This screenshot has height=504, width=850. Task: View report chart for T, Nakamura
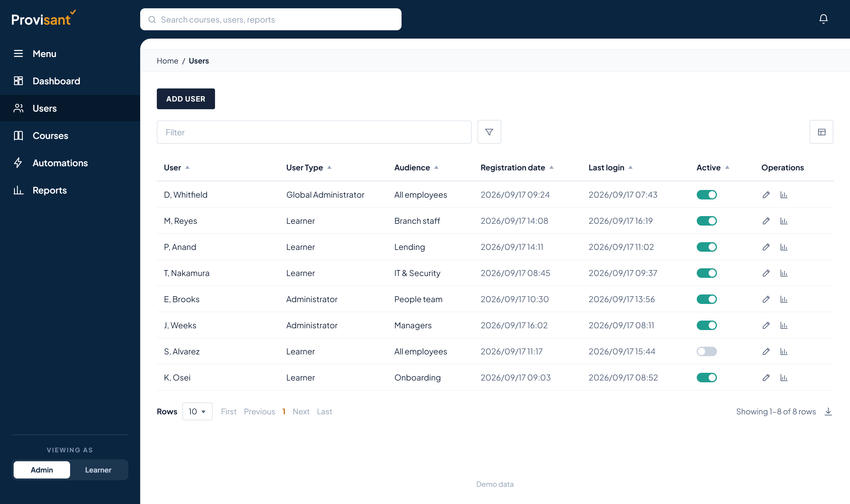coord(784,273)
